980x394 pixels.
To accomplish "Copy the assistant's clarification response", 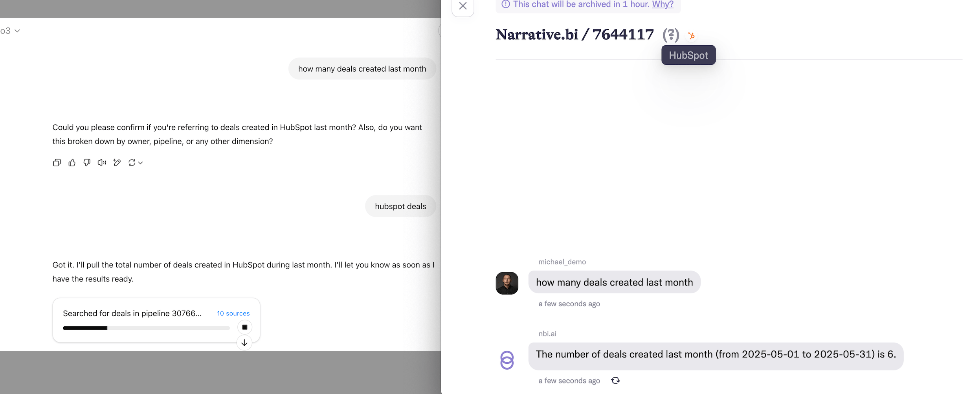I will coord(57,163).
